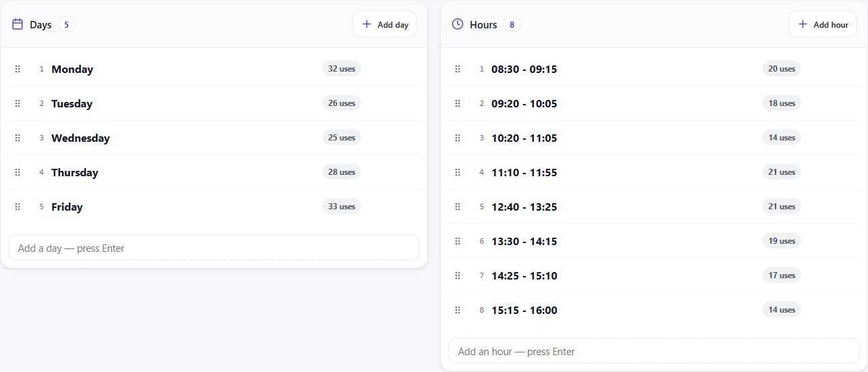The height and width of the screenshot is (372, 868).
Task: Select the drag handle for Friday
Action: pyautogui.click(x=18, y=207)
